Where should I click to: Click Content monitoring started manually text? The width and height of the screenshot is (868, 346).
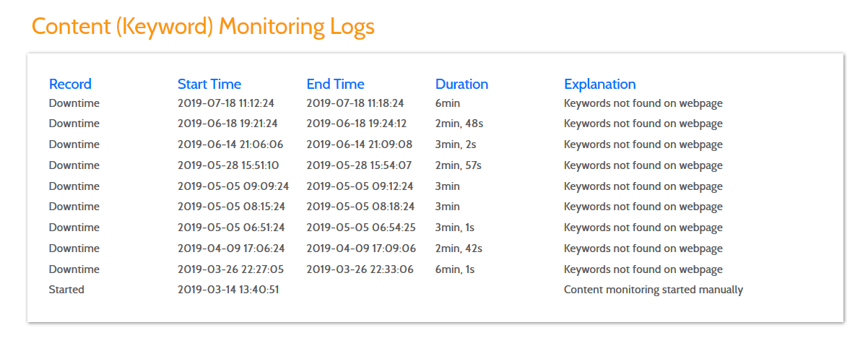654,290
